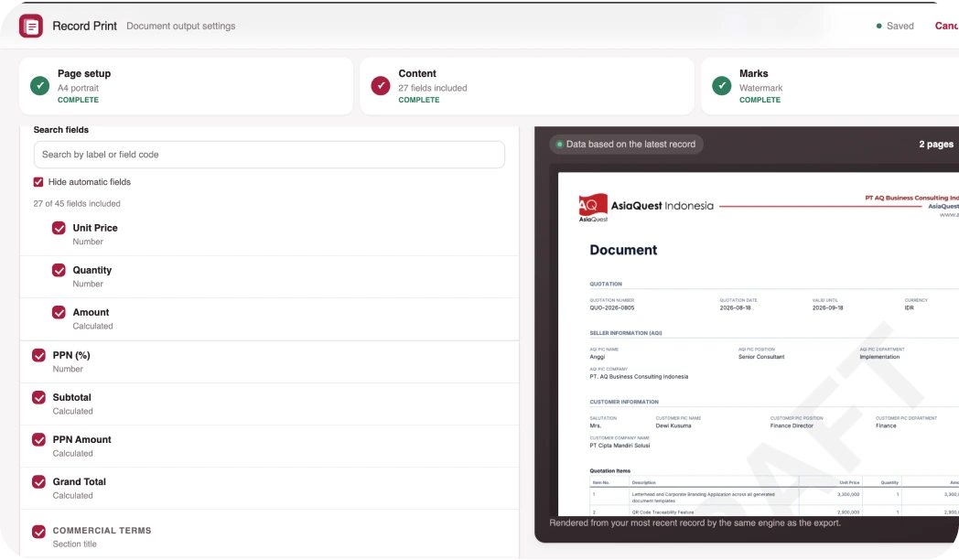Click the 'Document output settings' subtitle

[181, 27]
